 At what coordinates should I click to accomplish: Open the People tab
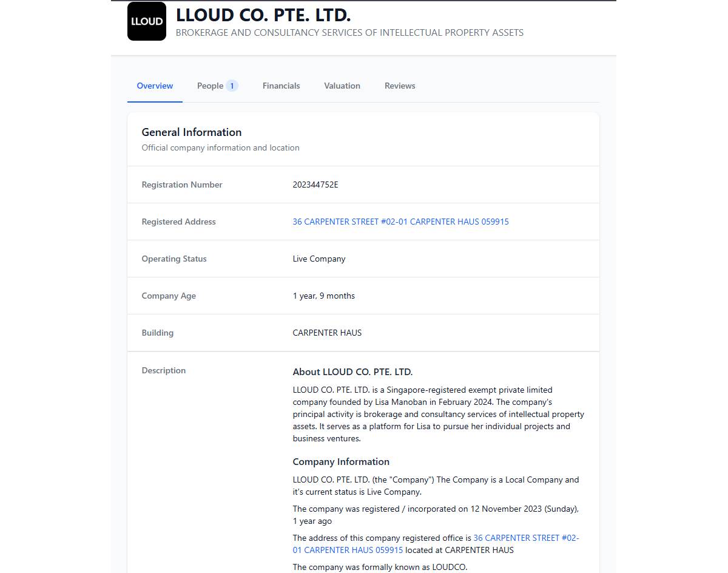coord(210,86)
